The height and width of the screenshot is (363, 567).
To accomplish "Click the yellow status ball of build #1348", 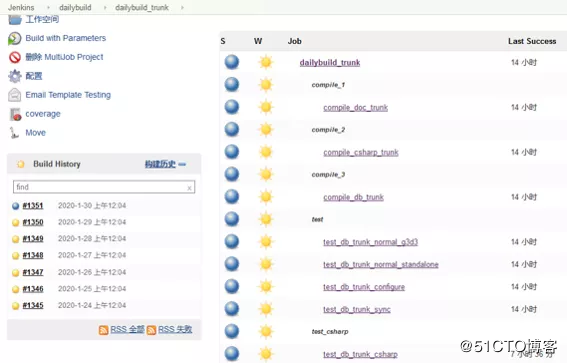I will 16,256.
